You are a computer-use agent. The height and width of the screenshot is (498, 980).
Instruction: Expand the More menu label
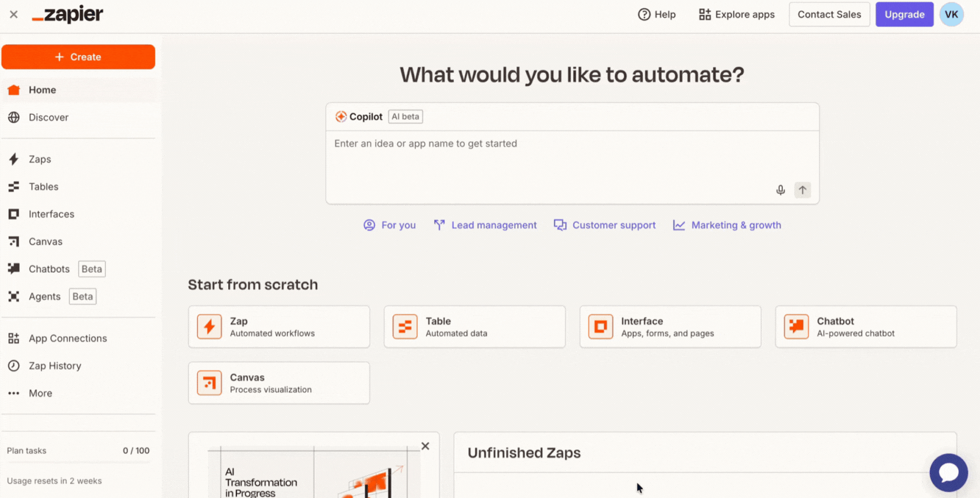(x=41, y=393)
